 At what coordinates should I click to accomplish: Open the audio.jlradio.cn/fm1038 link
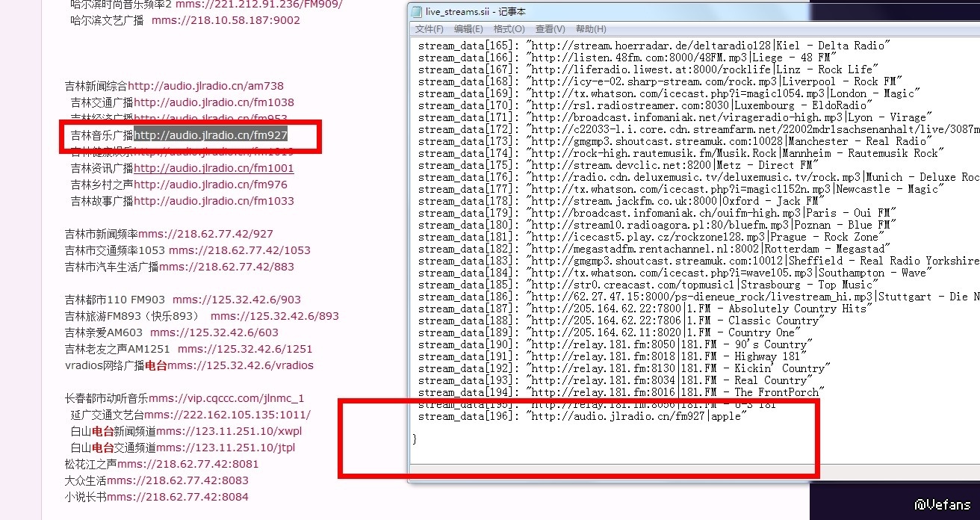coord(214,102)
